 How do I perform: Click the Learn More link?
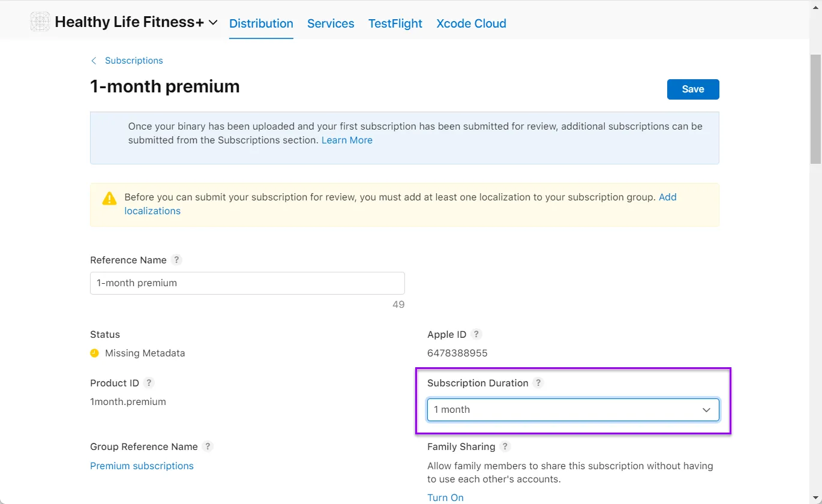[347, 140]
